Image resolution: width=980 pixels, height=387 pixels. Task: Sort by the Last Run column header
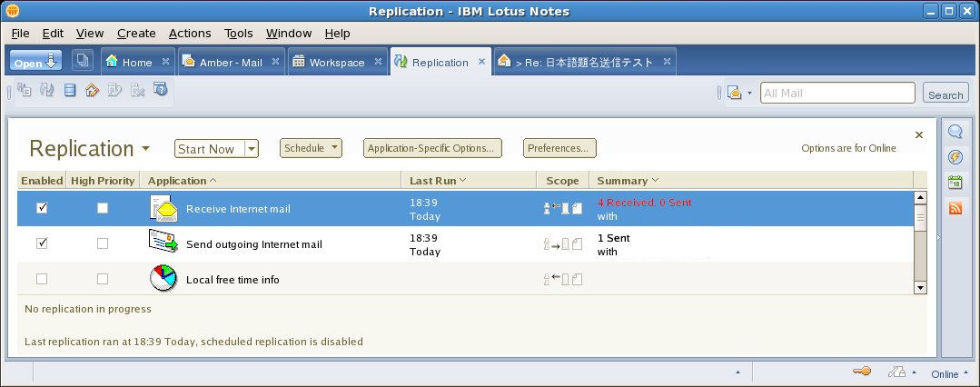coord(468,180)
